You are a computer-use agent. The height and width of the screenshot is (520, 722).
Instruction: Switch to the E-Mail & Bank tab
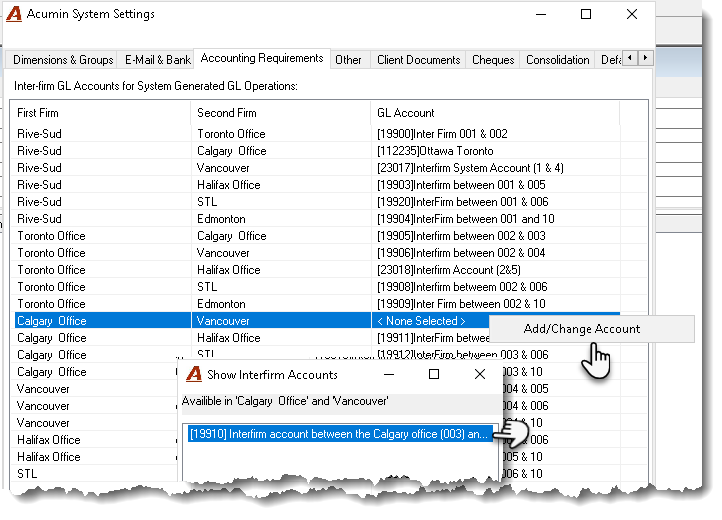(x=157, y=60)
